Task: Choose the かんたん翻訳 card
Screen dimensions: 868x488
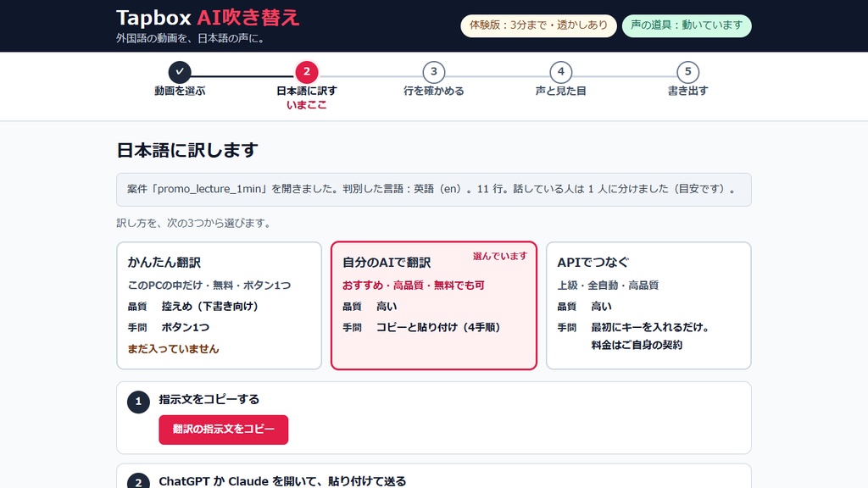Action: point(220,305)
